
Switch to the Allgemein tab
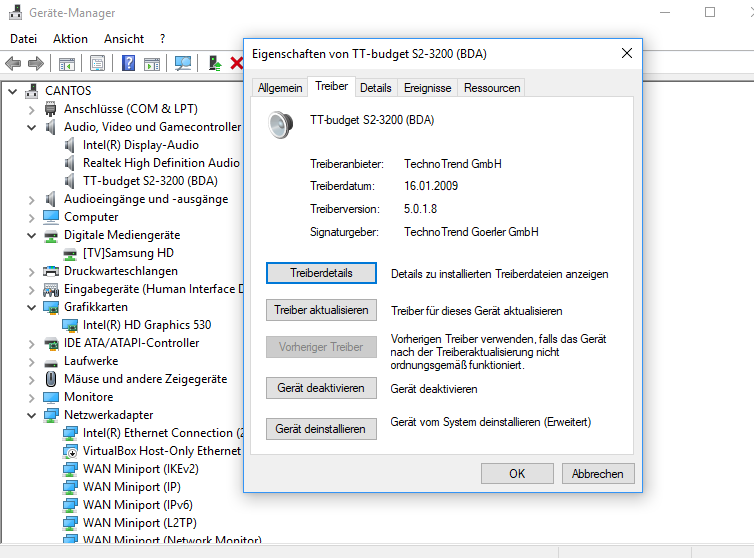click(x=280, y=88)
